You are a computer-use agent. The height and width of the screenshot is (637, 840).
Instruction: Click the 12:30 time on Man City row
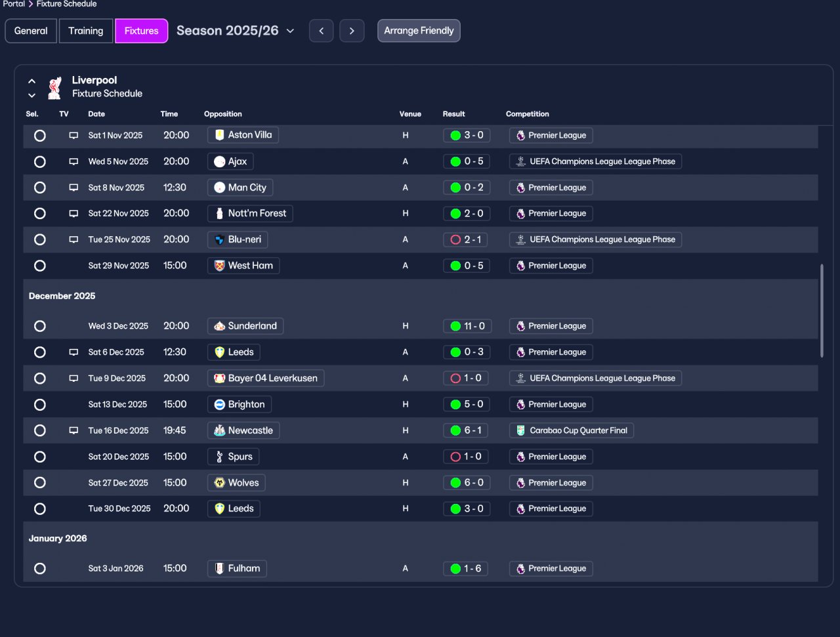[175, 188]
